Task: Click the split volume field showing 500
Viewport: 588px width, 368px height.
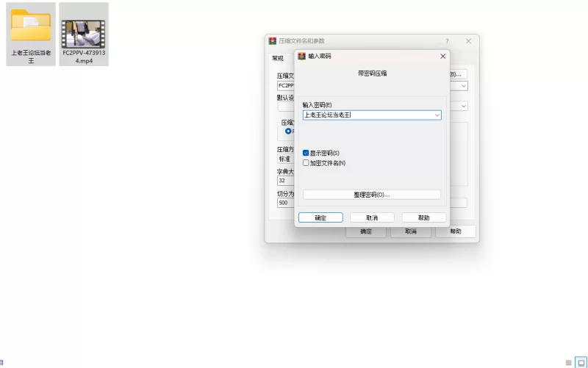Action: click(x=286, y=203)
